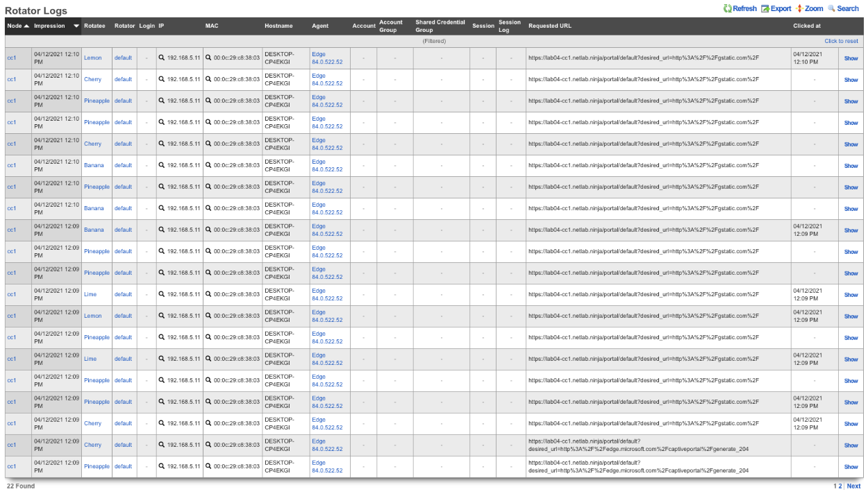The image size is (868, 494).
Task: Sort by the Account column header
Action: click(x=364, y=26)
